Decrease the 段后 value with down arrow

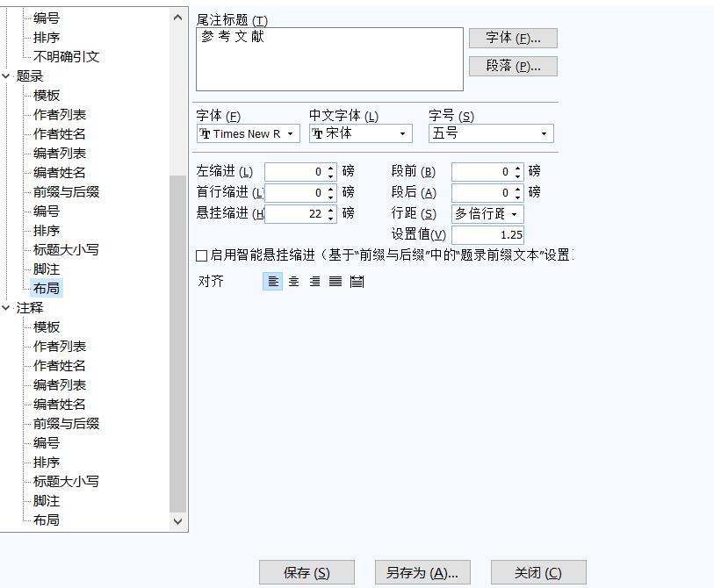(x=518, y=197)
